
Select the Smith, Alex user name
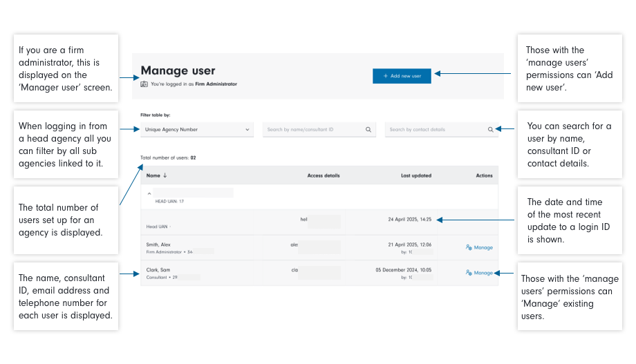pos(158,245)
